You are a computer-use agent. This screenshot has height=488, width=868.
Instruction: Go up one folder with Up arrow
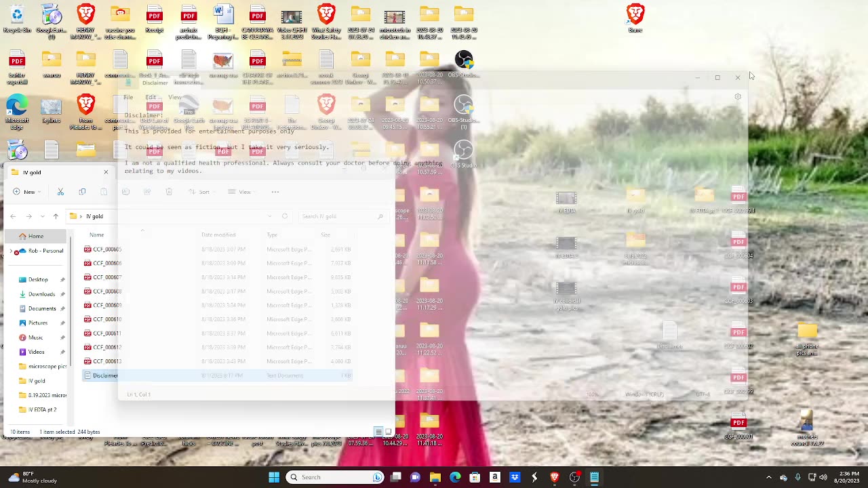point(56,216)
